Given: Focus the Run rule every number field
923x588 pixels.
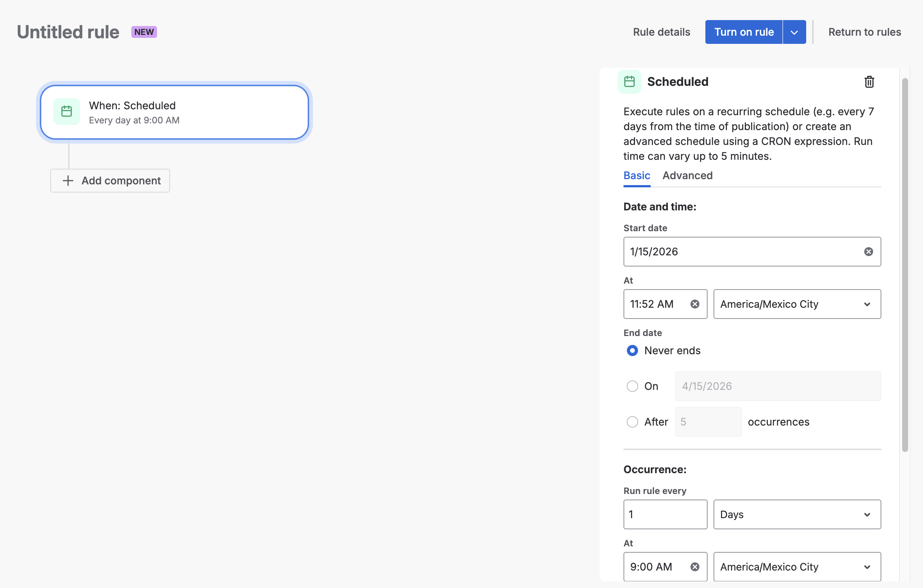Looking at the screenshot, I should [665, 514].
